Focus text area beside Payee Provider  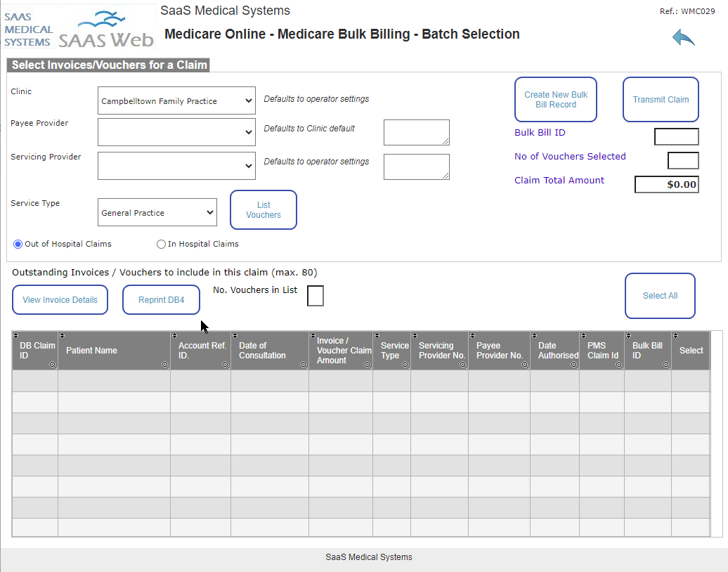point(417,132)
